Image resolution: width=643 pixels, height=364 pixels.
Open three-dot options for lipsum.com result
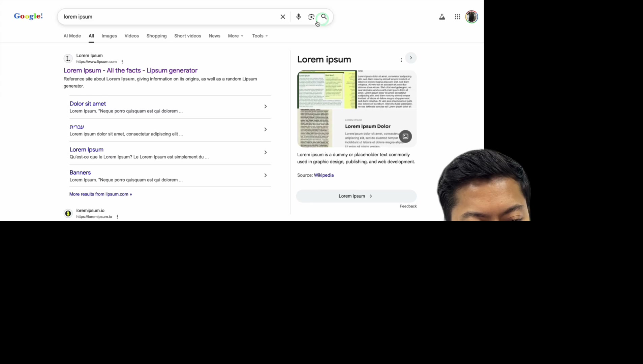[x=122, y=62]
